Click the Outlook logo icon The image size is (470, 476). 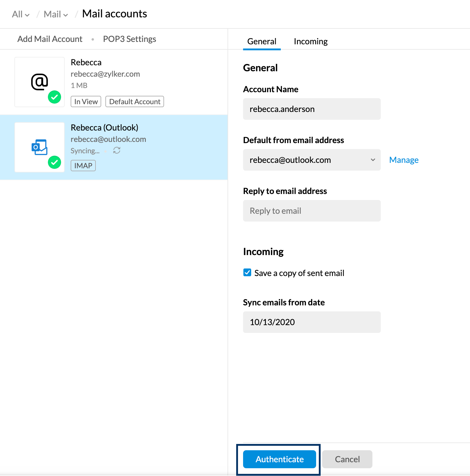(40, 147)
